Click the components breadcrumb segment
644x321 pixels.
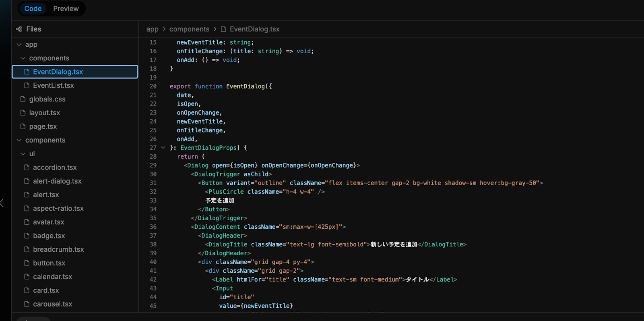tap(189, 29)
